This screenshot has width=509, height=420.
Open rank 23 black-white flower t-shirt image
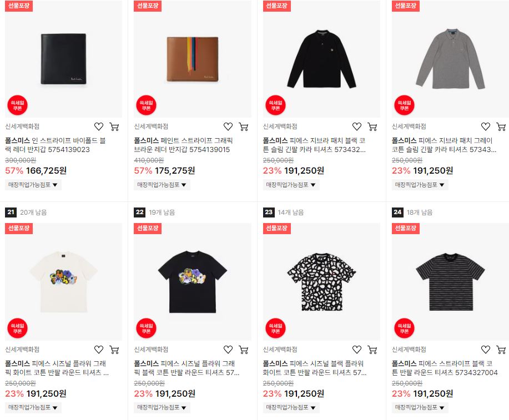point(321,282)
